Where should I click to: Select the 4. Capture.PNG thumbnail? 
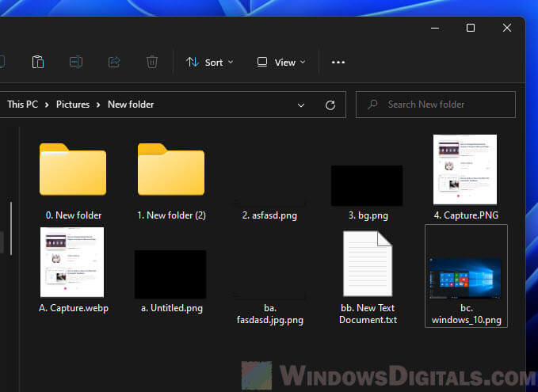coord(465,169)
